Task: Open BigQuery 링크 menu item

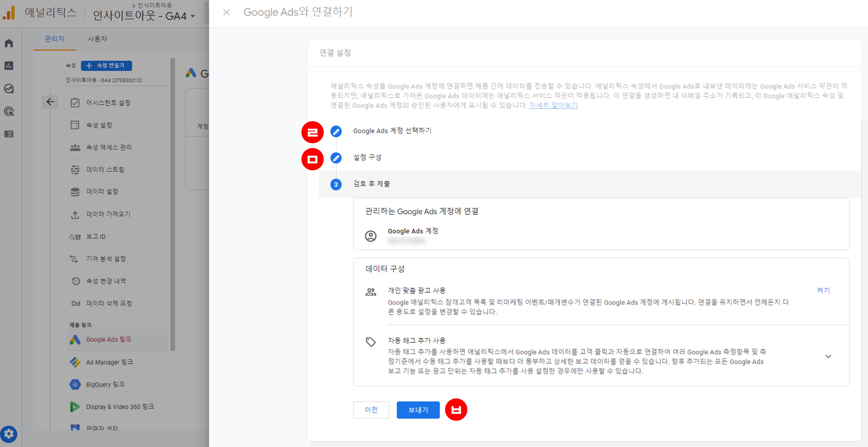Action: point(117,384)
